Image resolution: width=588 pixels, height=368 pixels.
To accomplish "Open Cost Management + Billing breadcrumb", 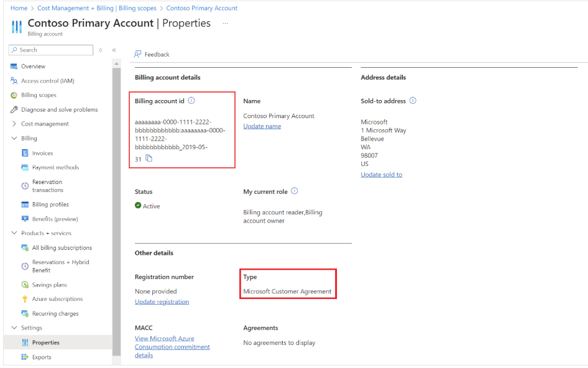I will click(97, 8).
